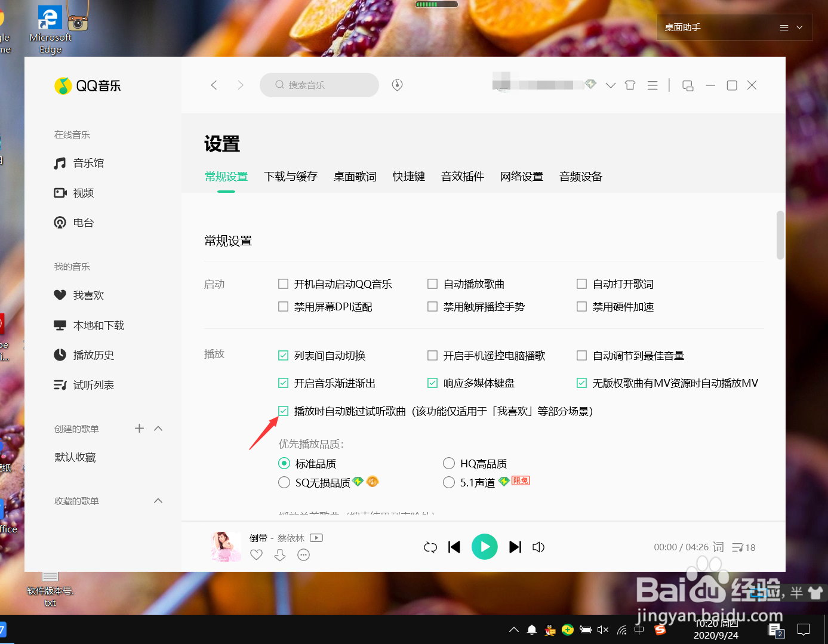Open the 电台 radio icon
The image size is (828, 644).
pos(60,223)
